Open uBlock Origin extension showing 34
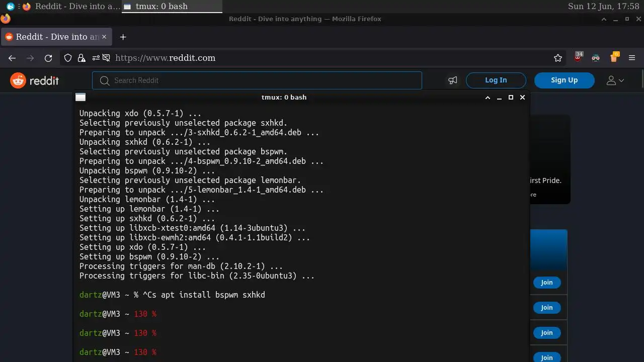This screenshot has height=362, width=644. (579, 57)
